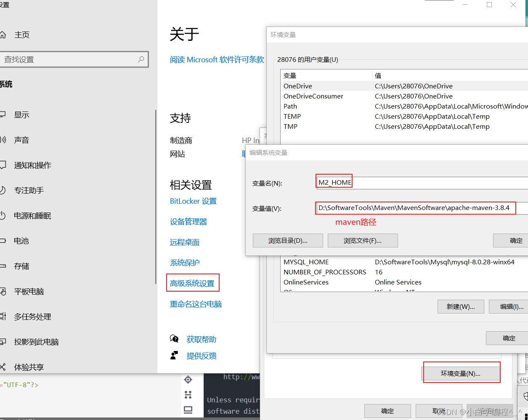Select NUMBER_OF_PROCESSORS variable row
The image size is (528, 420).
[404, 272]
